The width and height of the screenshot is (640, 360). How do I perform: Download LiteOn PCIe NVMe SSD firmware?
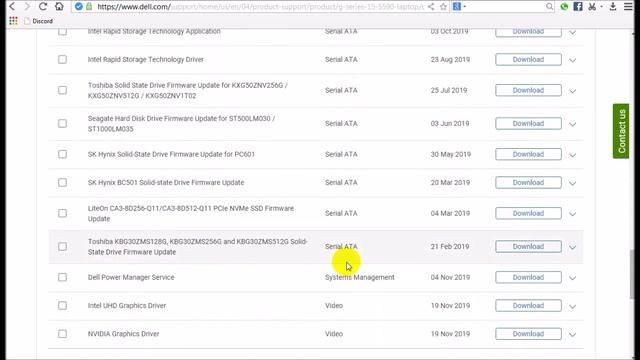[x=528, y=213]
